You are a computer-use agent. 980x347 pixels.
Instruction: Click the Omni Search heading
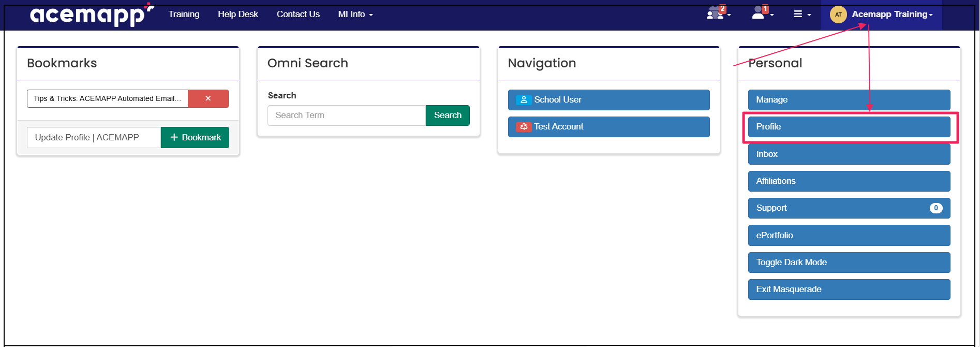308,63
